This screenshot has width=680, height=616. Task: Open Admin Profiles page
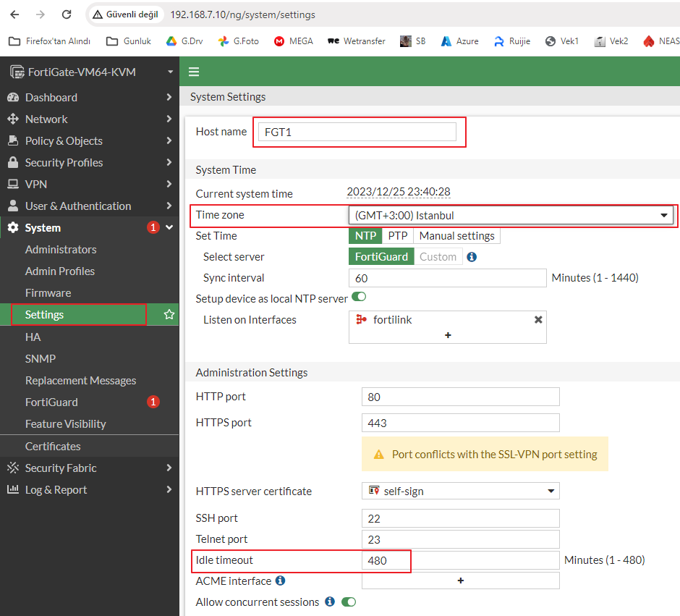click(x=60, y=271)
